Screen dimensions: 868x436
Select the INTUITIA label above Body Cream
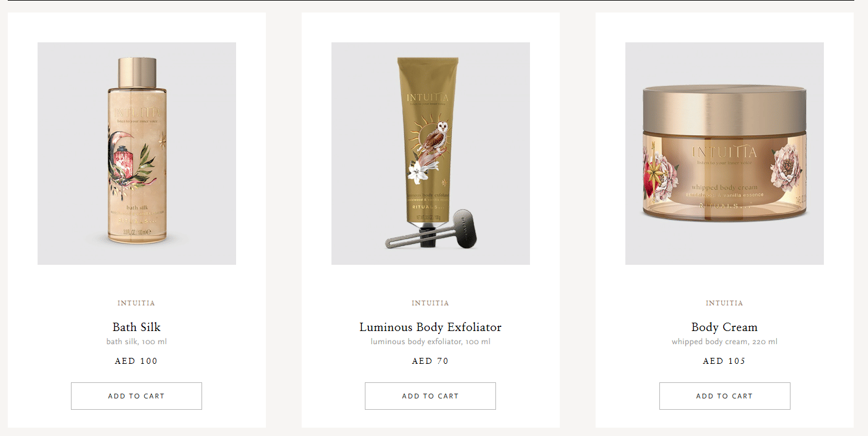(724, 303)
